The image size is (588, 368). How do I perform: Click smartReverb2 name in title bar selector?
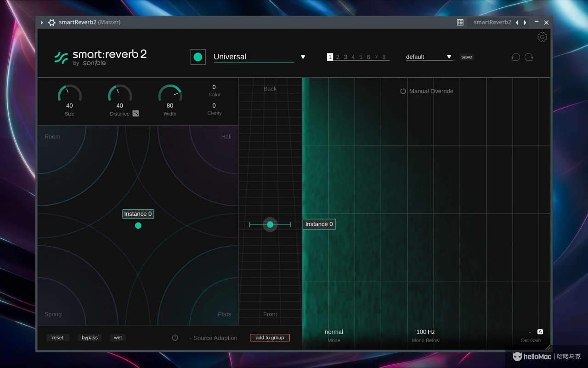492,22
